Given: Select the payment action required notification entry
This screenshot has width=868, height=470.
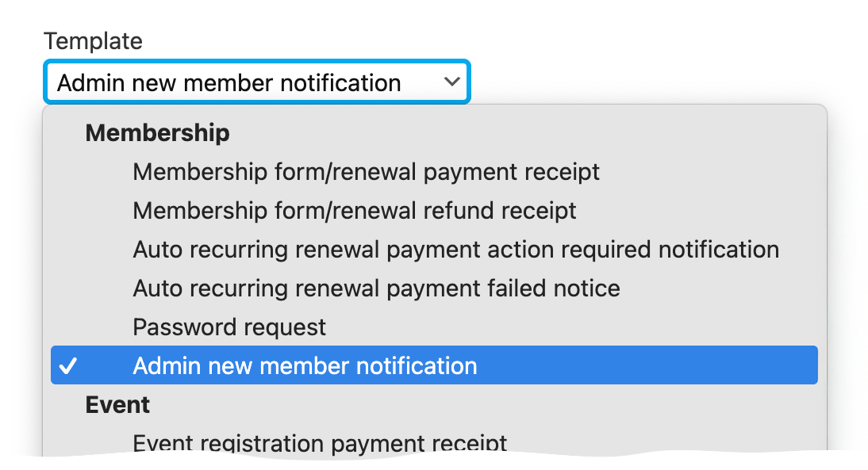Looking at the screenshot, I should (455, 250).
